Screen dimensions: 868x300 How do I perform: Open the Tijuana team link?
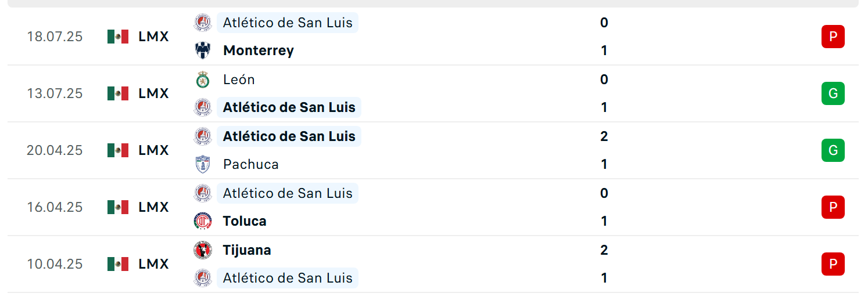point(247,250)
